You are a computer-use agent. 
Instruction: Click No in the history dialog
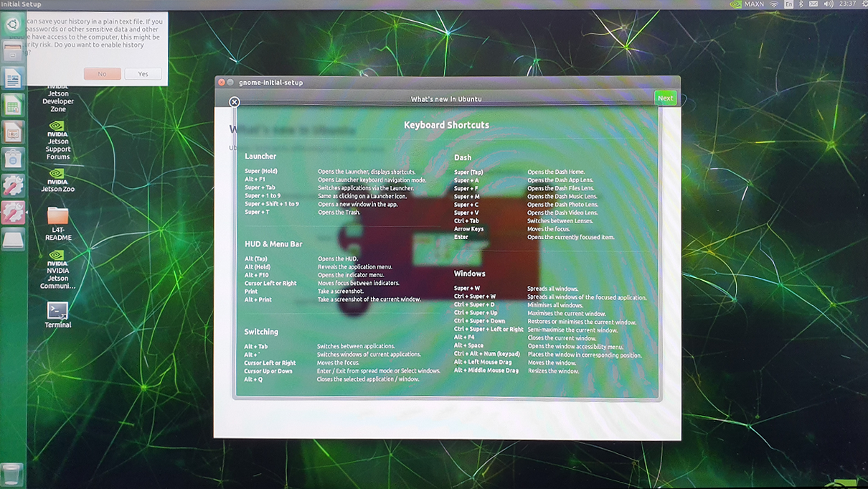point(102,74)
